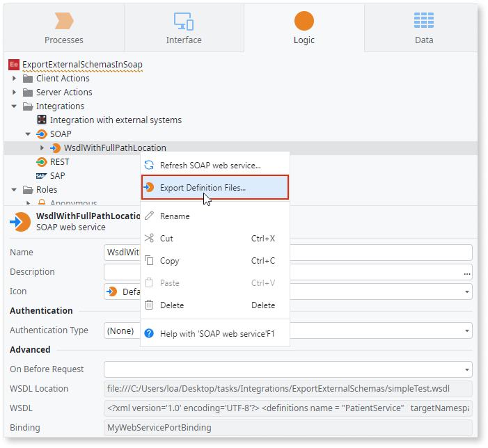
Task: Open the Authentication Type dropdown
Action: 466,330
